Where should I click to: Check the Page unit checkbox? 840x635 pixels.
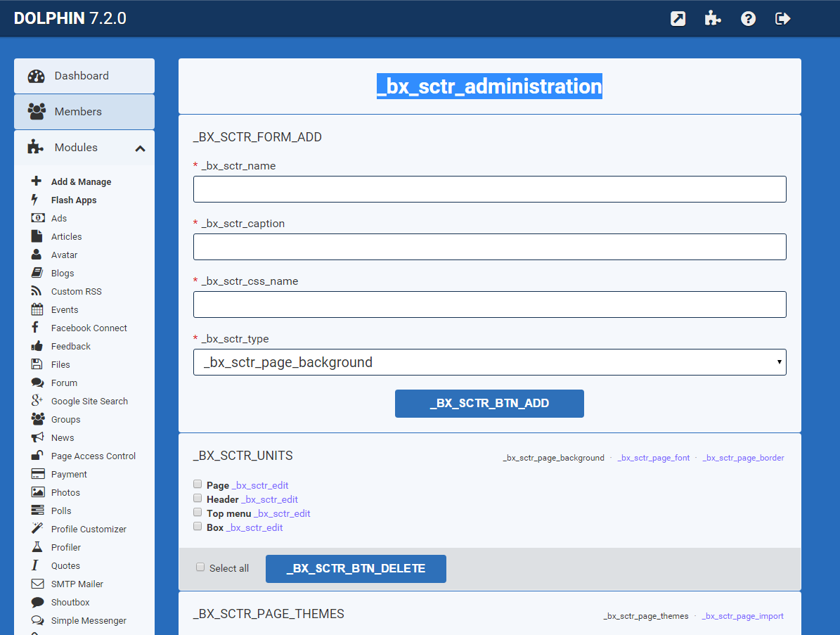[x=198, y=485]
